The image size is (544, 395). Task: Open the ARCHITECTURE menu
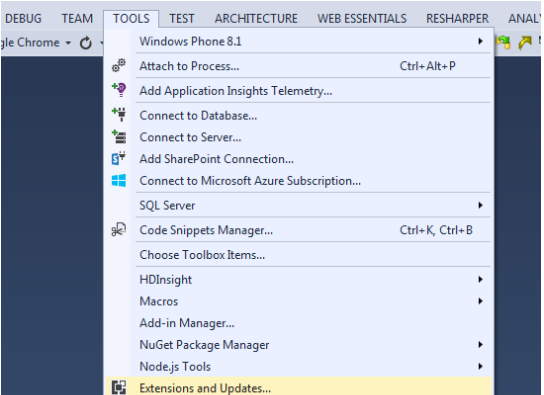point(256,18)
